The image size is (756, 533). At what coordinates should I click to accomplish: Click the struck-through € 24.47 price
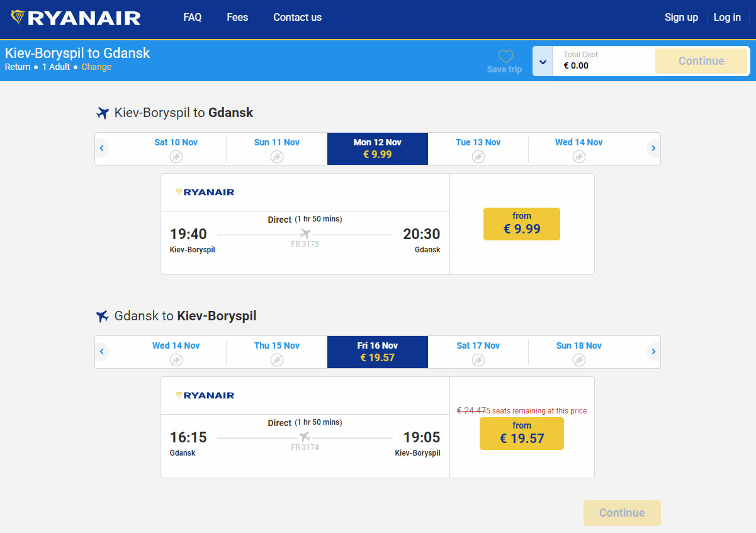tap(471, 411)
